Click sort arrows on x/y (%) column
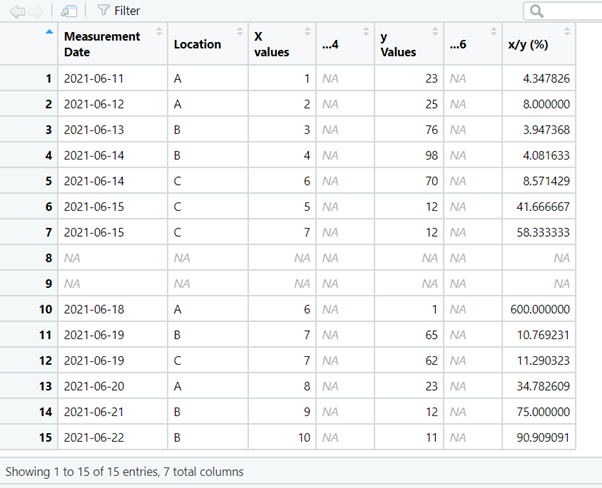The height and width of the screenshot is (488, 602). pos(568,32)
